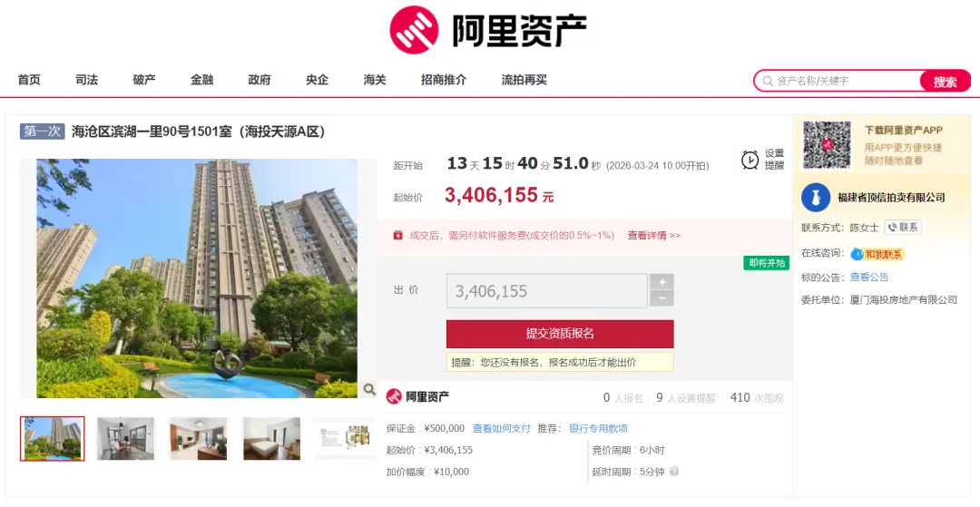Focus the 资产名称/关键字 search field

(x=838, y=81)
